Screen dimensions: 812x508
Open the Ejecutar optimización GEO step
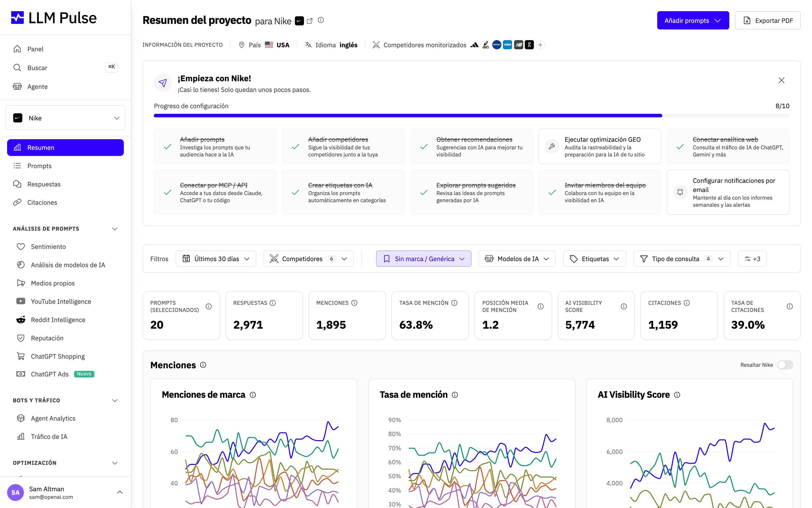600,147
